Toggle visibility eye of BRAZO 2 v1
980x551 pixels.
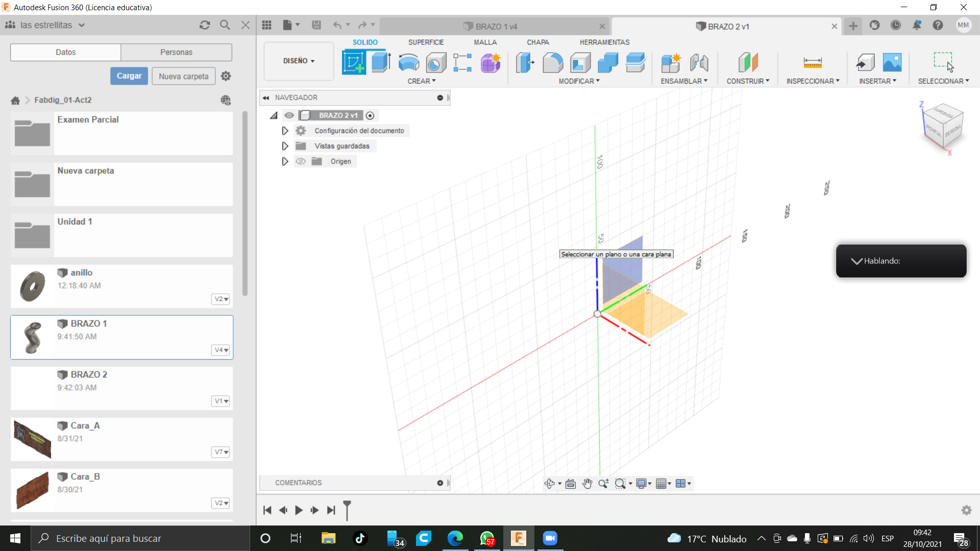[x=289, y=115]
